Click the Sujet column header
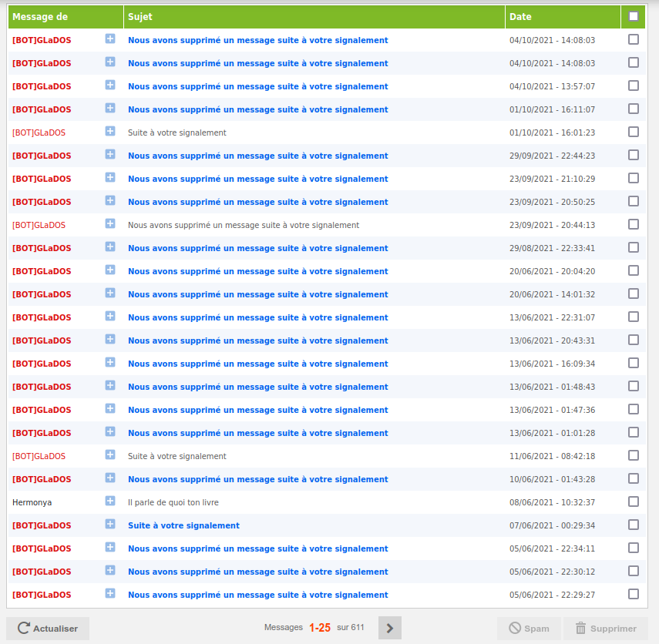This screenshot has height=644, width=659. click(x=139, y=17)
